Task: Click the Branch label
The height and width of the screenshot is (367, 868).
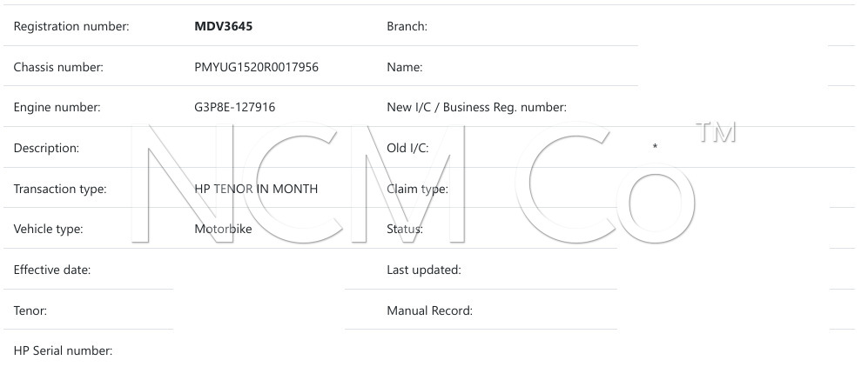Action: pos(407,27)
